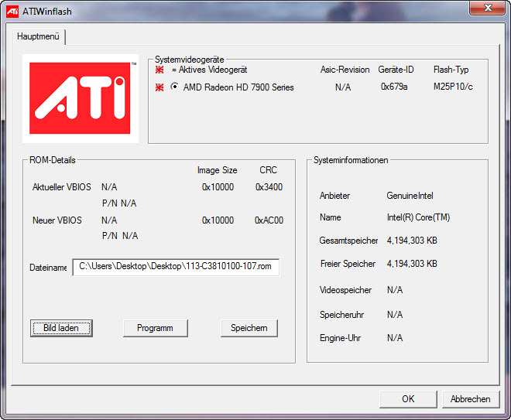Click the Speichern button
This screenshot has height=420, width=511.
pos(249,328)
